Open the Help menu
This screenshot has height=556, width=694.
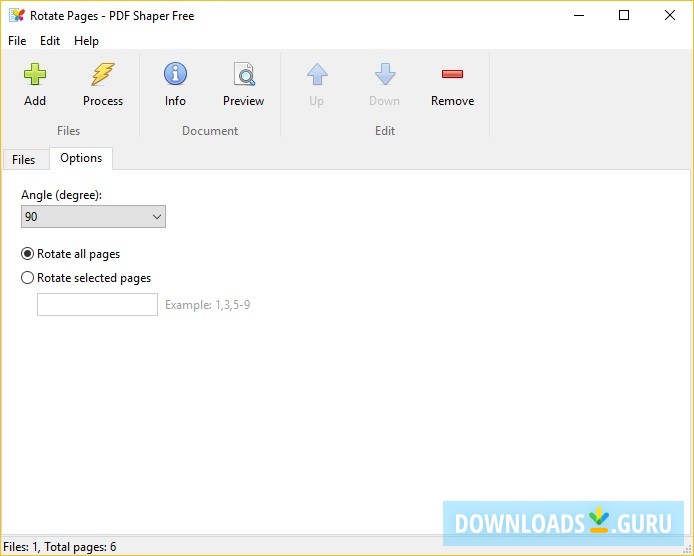pyautogui.click(x=86, y=41)
